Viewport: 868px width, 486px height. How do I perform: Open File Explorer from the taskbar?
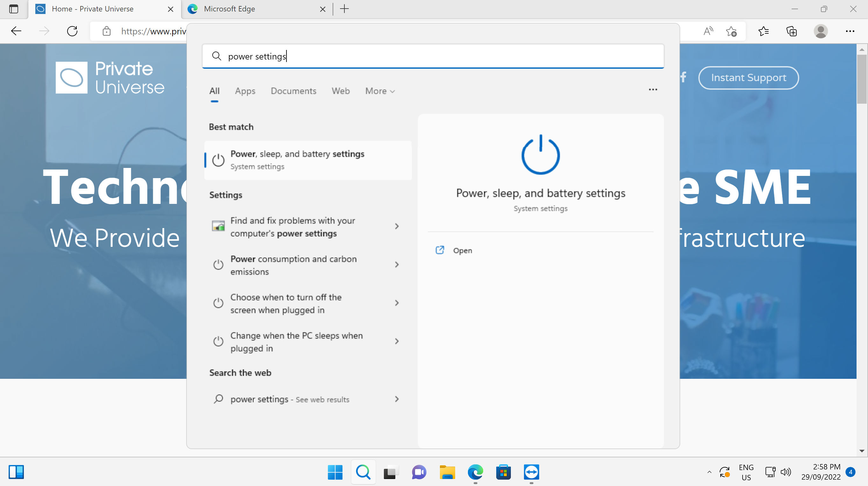tap(447, 472)
